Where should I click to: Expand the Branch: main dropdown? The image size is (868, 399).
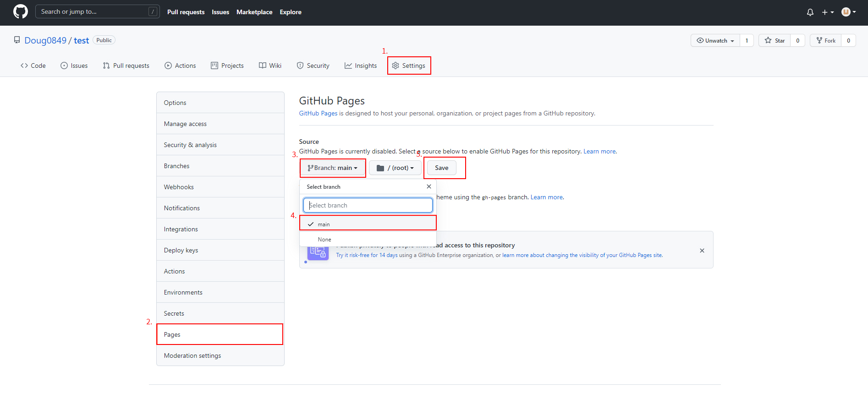333,168
